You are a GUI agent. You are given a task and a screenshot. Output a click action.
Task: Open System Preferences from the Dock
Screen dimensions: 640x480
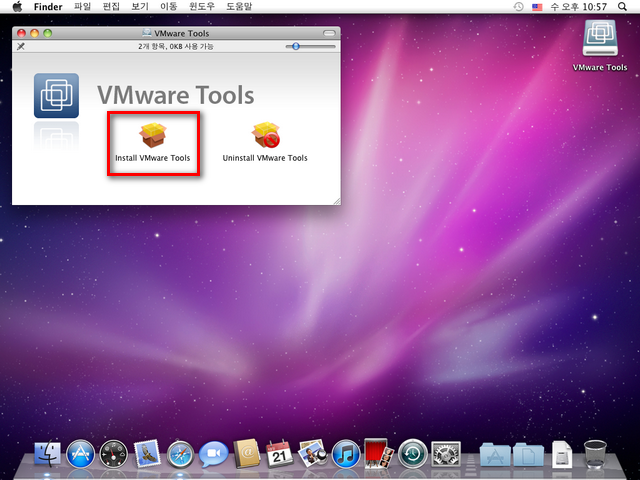(x=446, y=454)
